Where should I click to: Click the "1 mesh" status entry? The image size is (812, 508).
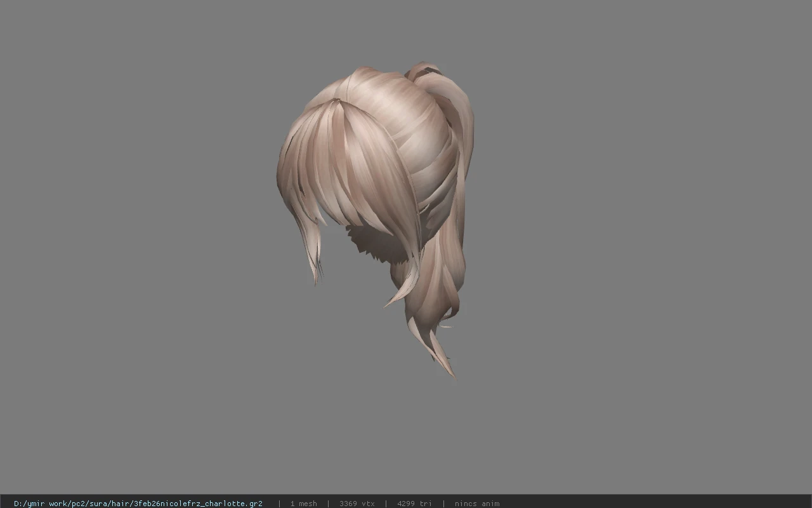[303, 504]
